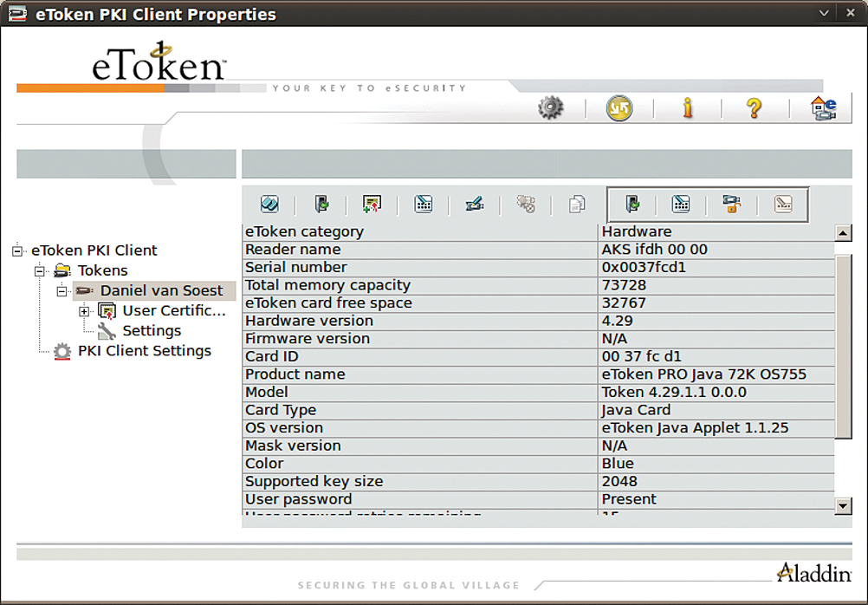
Task: Click the 'eToken category' row label
Action: [304, 231]
